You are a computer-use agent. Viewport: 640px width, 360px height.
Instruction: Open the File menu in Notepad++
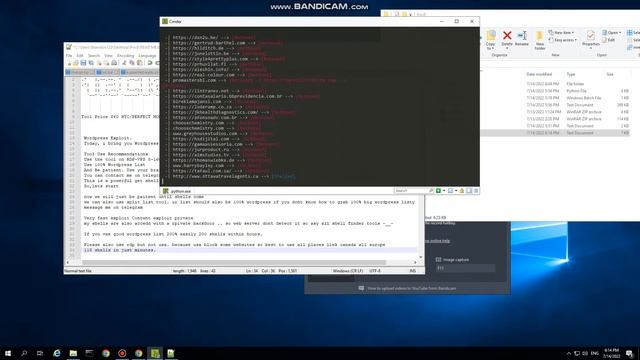coord(69,56)
